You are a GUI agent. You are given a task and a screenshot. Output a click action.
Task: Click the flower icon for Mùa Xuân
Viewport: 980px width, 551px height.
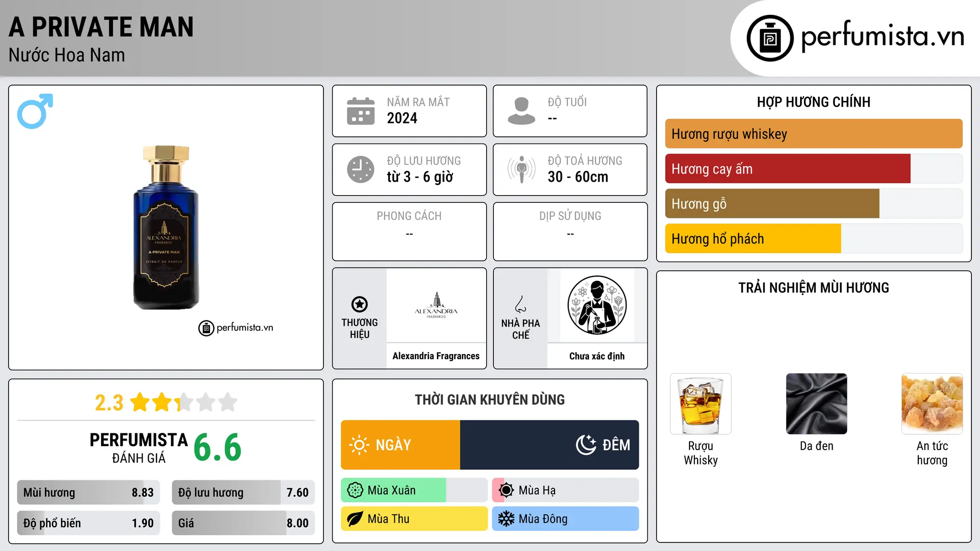tap(355, 490)
